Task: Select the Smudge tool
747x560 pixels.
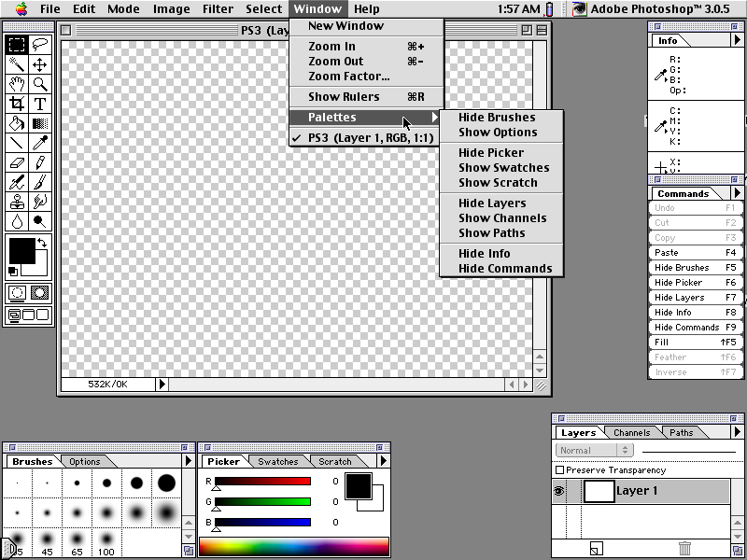Action: pos(40,202)
